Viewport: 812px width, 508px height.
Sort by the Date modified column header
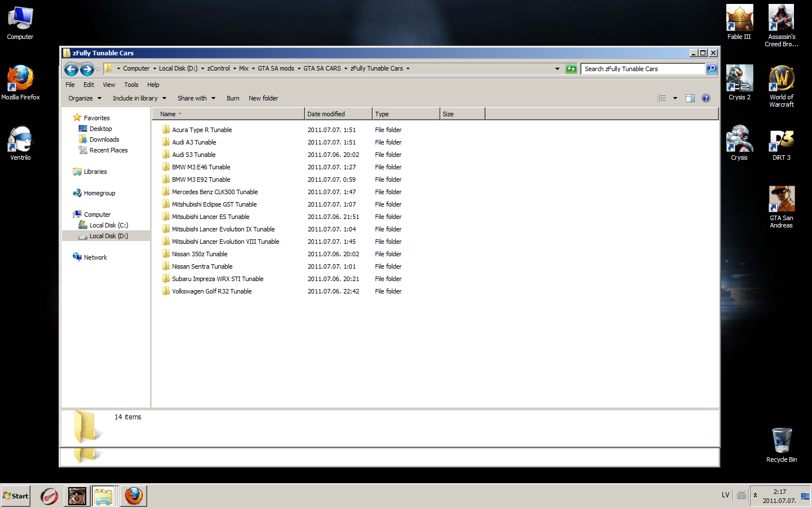tap(338, 114)
